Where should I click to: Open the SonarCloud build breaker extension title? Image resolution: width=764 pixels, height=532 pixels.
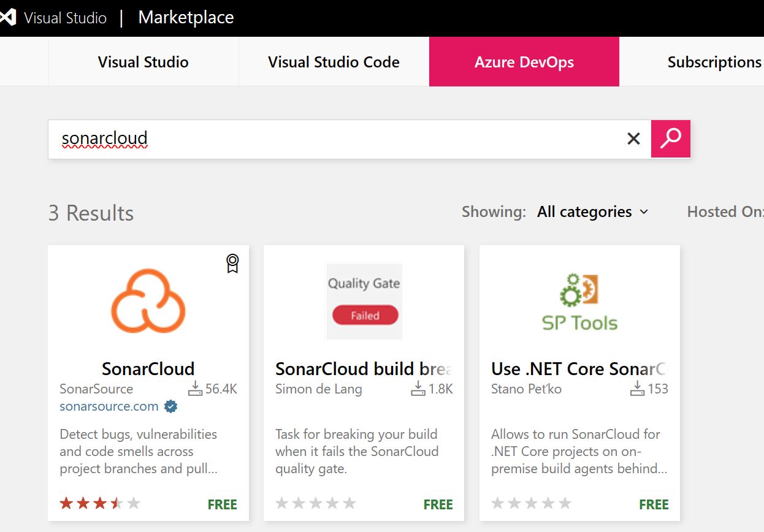click(364, 368)
